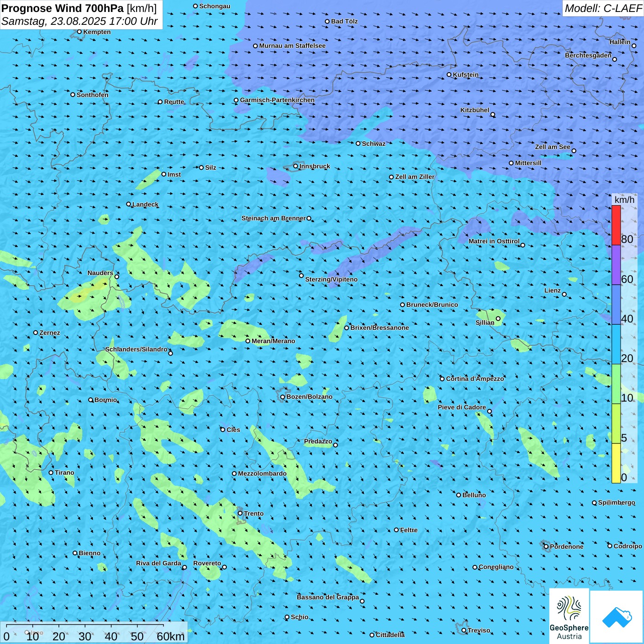Click the Reutte label

[x=174, y=102]
